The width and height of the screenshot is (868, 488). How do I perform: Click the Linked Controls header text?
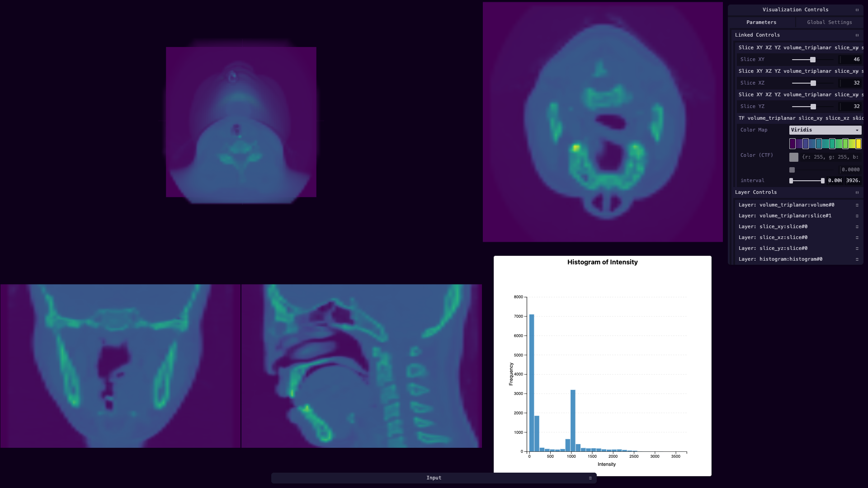point(757,35)
